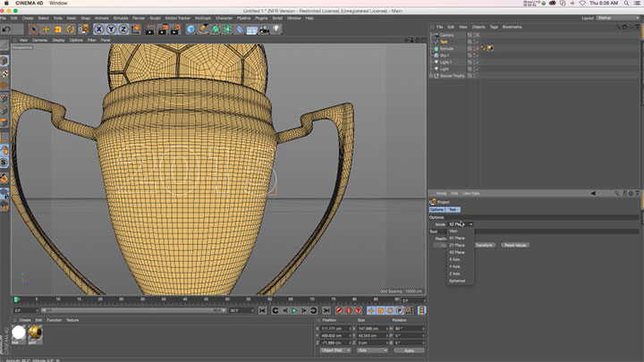Viewport: 644px width, 362px height.
Task: Select Sky.1 object in list
Action: coord(445,55)
